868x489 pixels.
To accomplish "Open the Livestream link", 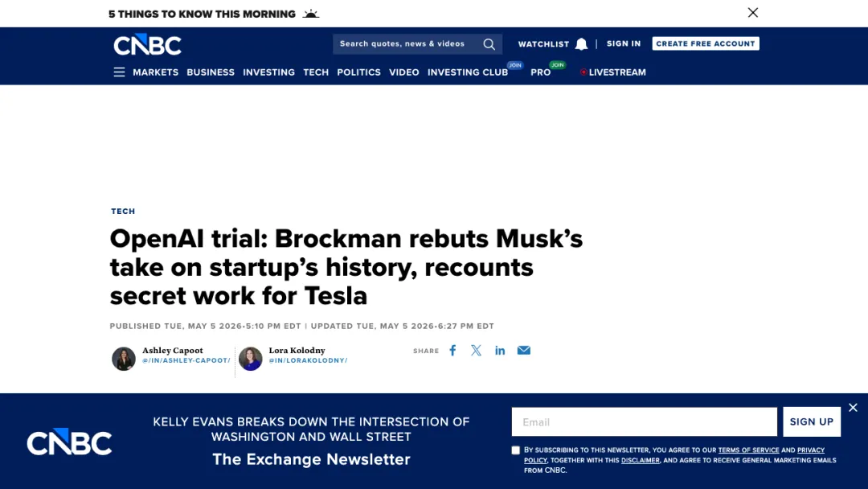I will pyautogui.click(x=612, y=72).
